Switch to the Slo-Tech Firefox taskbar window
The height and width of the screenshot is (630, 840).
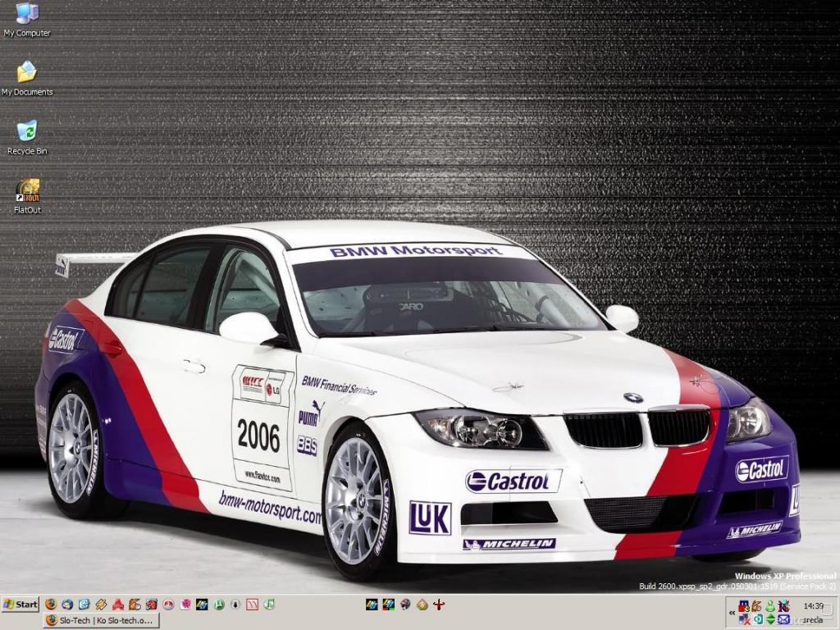click(102, 620)
